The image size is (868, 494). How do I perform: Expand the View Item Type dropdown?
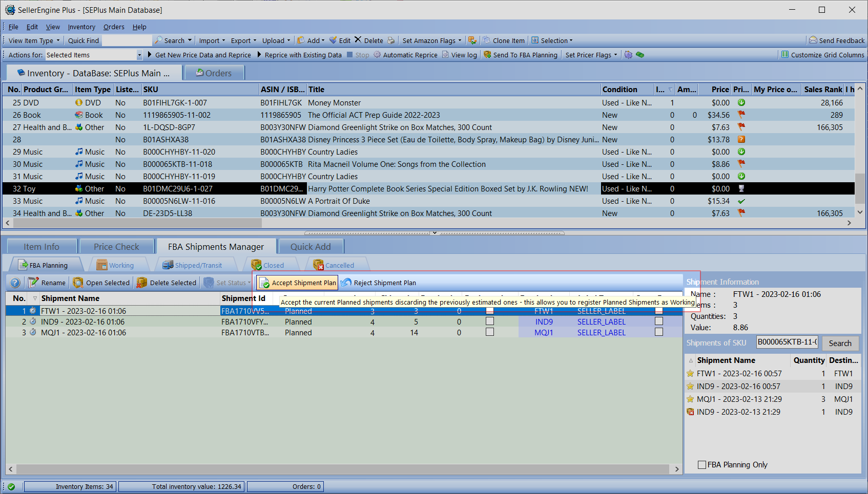coord(58,40)
